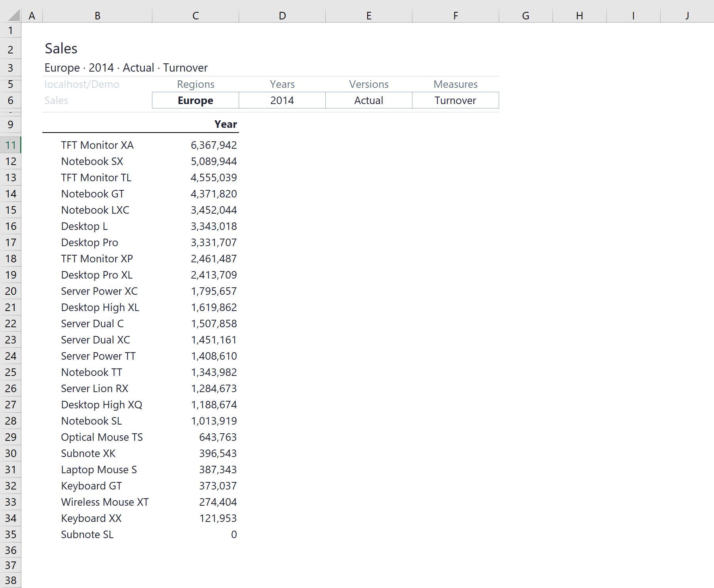Screen dimensions: 714x588
Task: Click the value 4,555,039
Action: [214, 178]
